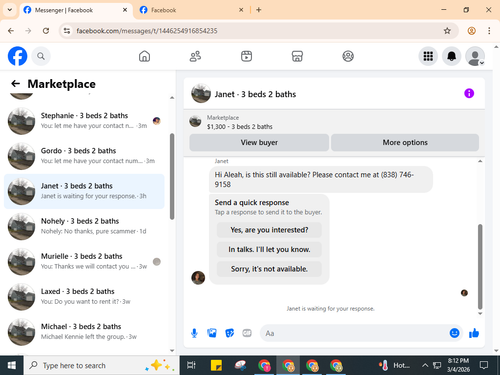Open the Facebook home logo

pos(17,56)
